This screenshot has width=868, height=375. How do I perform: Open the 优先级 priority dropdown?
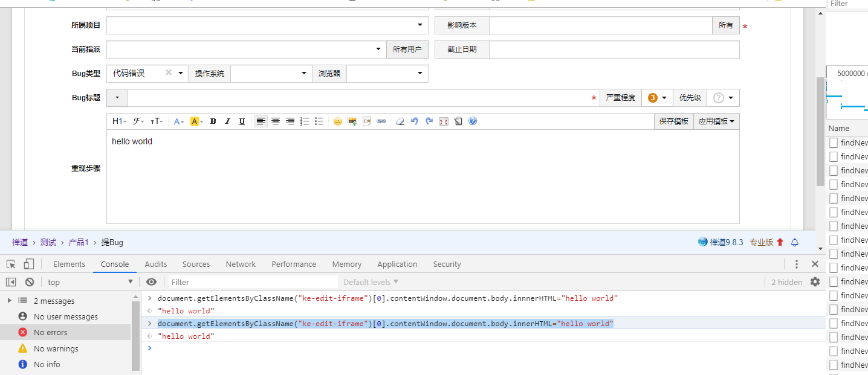[723, 98]
